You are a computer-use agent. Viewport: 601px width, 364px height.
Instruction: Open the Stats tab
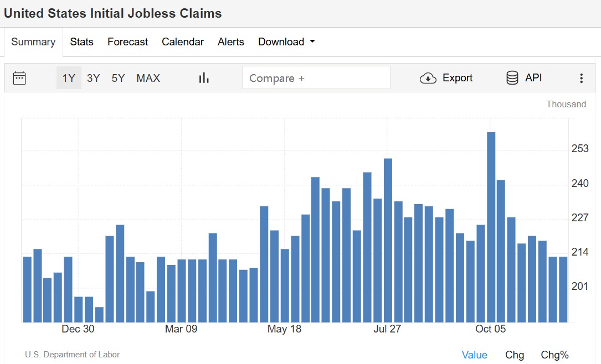81,41
